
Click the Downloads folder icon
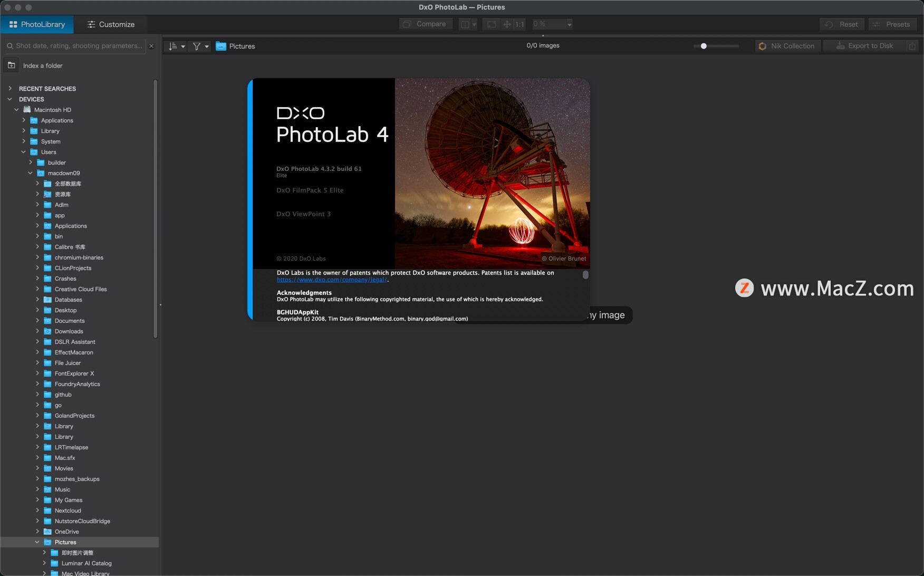47,331
